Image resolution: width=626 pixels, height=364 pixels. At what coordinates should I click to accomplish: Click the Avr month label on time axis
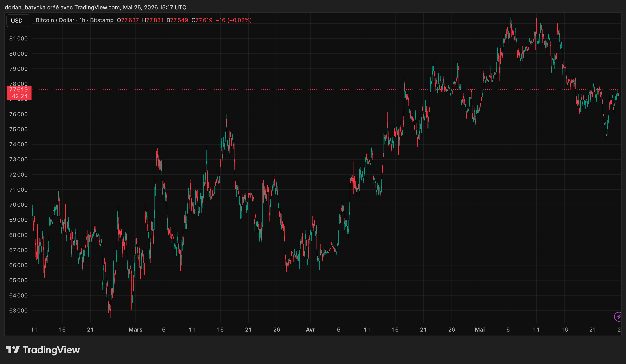click(310, 330)
